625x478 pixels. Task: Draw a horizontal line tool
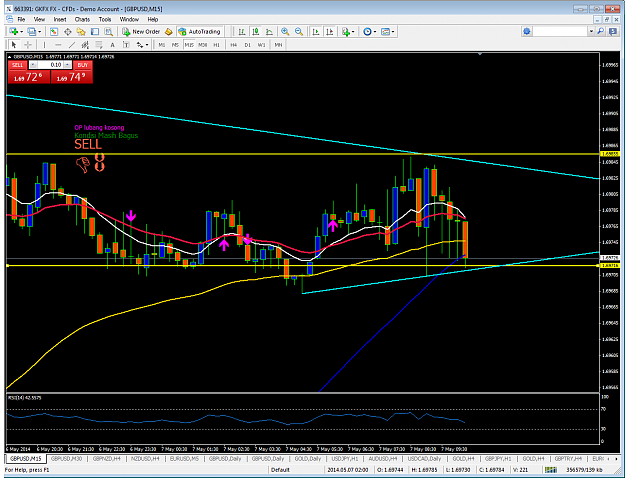(x=58, y=45)
